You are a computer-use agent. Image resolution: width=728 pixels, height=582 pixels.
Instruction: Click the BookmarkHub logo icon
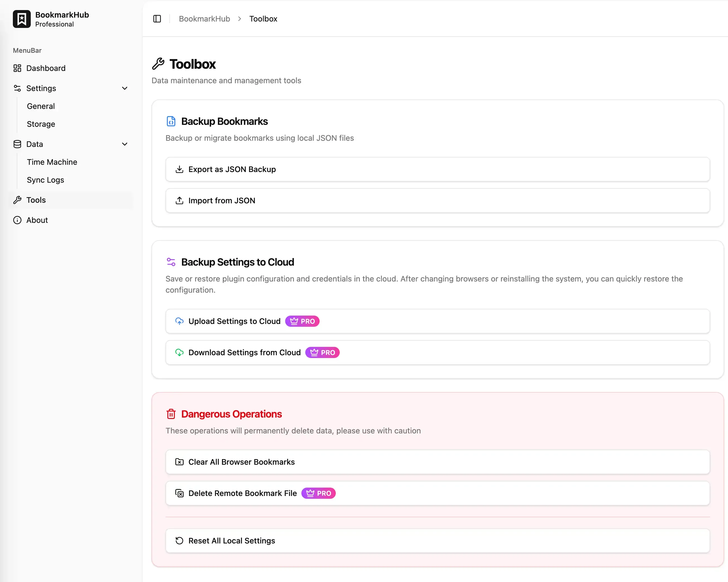coord(22,19)
